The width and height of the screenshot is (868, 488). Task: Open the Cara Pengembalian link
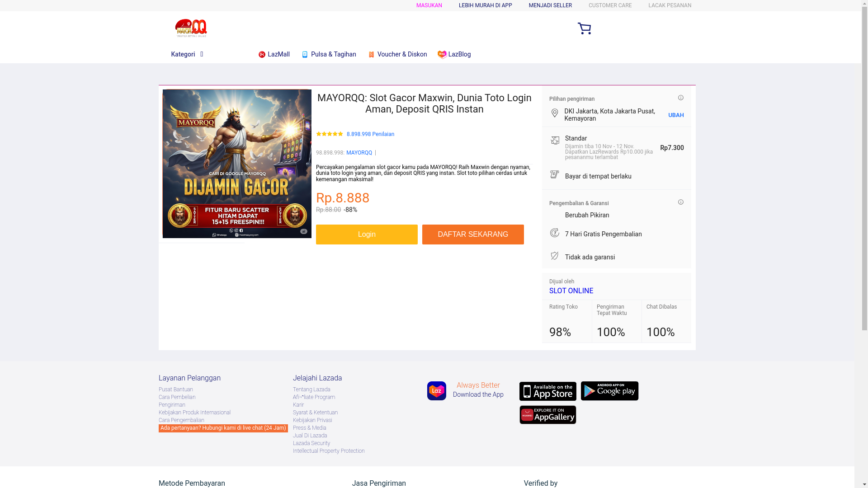tap(181, 420)
